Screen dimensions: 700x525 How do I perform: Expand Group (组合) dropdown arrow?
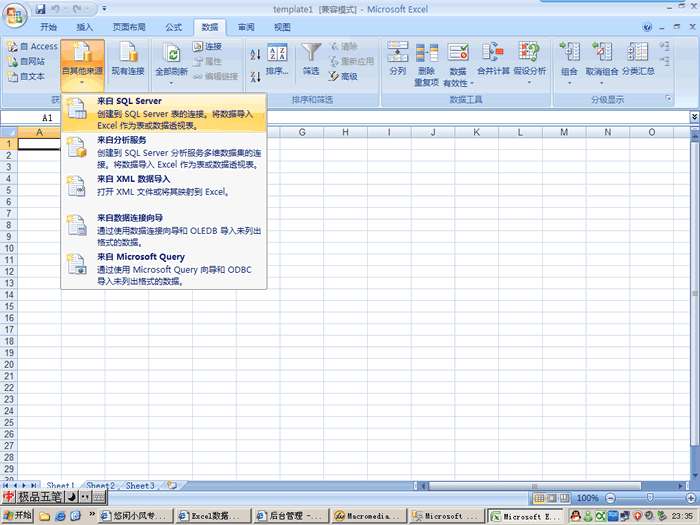coord(569,83)
